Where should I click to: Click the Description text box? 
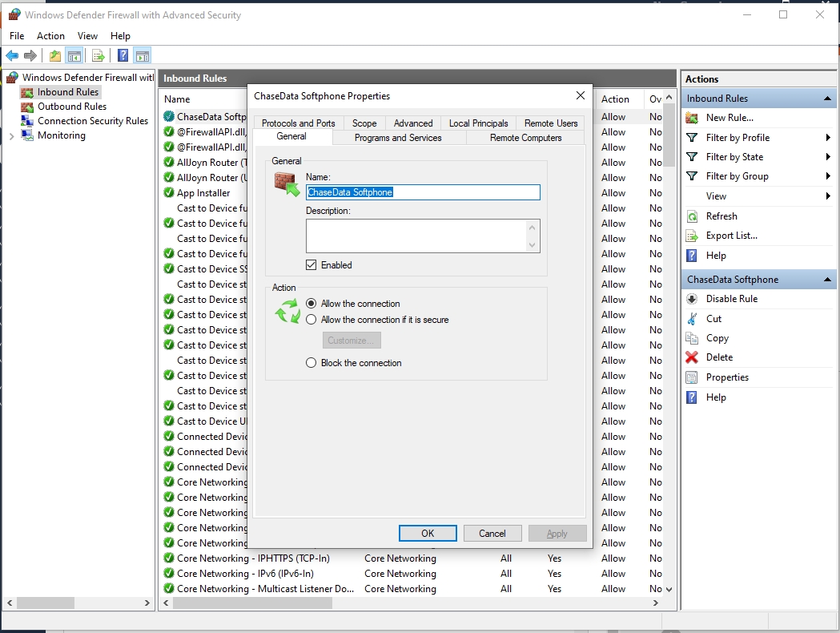417,236
